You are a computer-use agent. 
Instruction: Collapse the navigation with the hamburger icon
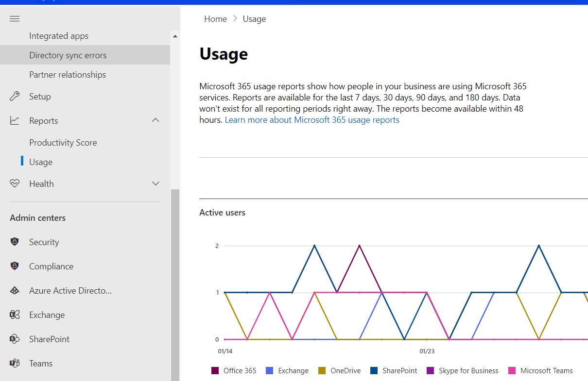click(x=15, y=19)
